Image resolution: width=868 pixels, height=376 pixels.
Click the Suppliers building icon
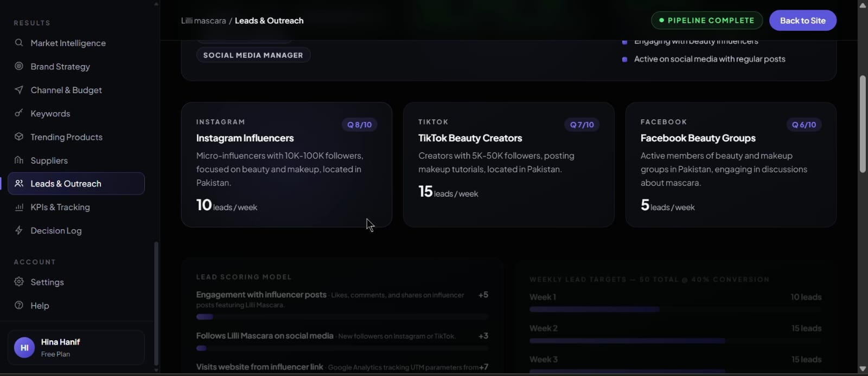pos(19,160)
